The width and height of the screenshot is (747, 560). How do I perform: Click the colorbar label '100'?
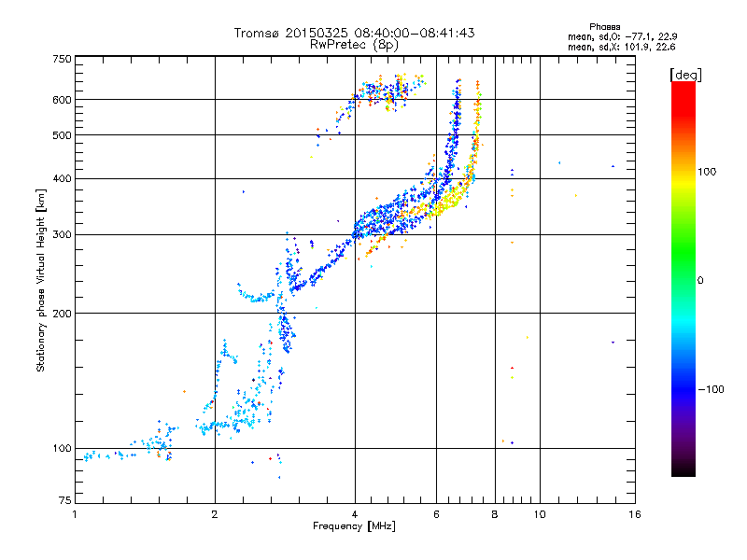click(707, 172)
